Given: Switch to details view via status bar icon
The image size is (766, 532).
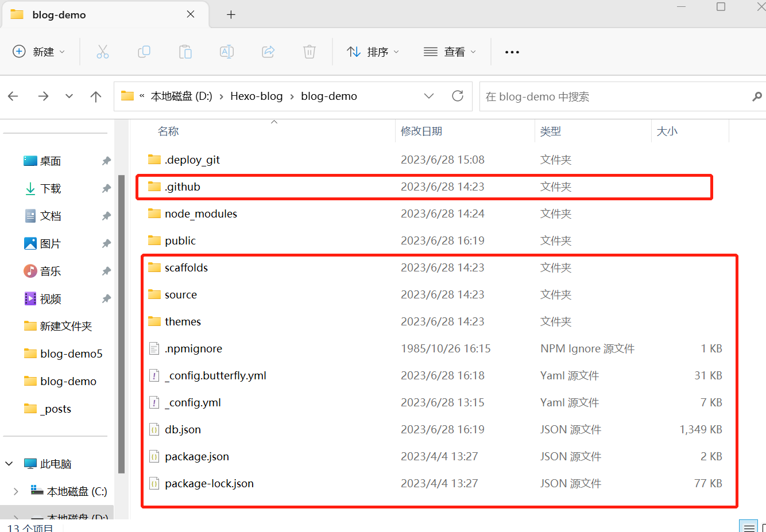Looking at the screenshot, I should pos(748,526).
